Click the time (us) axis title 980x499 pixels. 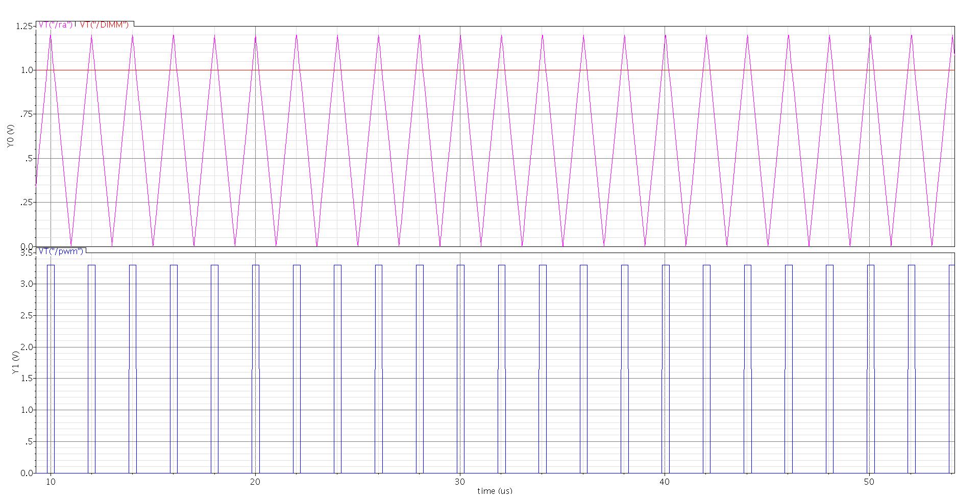pyautogui.click(x=495, y=491)
